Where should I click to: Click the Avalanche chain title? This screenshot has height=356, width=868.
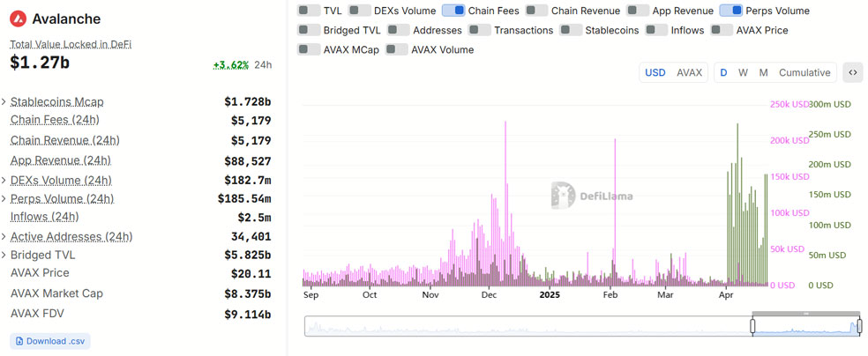click(66, 19)
